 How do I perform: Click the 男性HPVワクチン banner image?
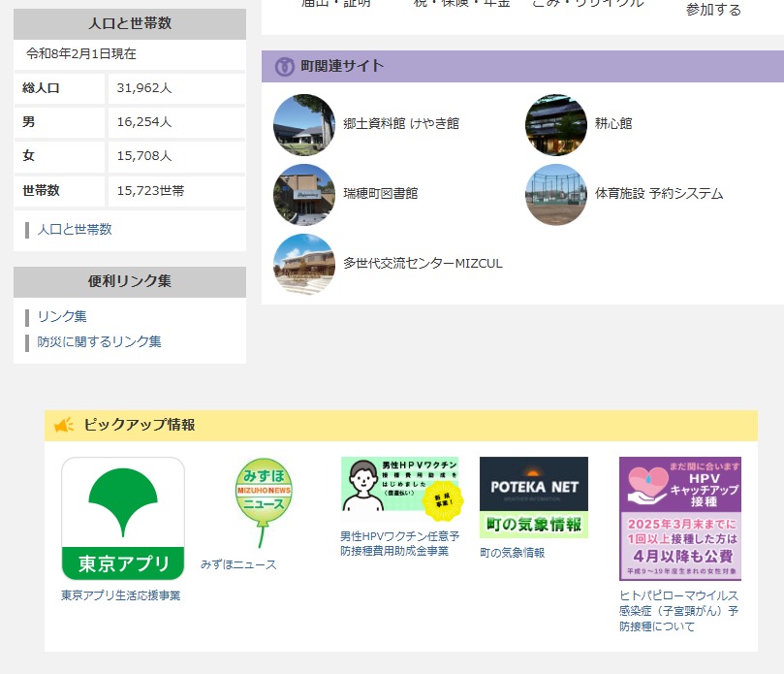[x=399, y=488]
